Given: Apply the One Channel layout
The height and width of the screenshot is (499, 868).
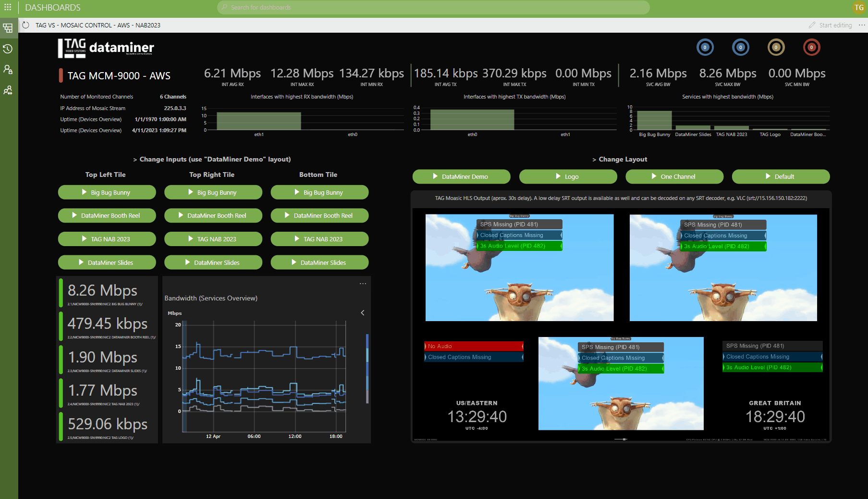Looking at the screenshot, I should pos(674,176).
